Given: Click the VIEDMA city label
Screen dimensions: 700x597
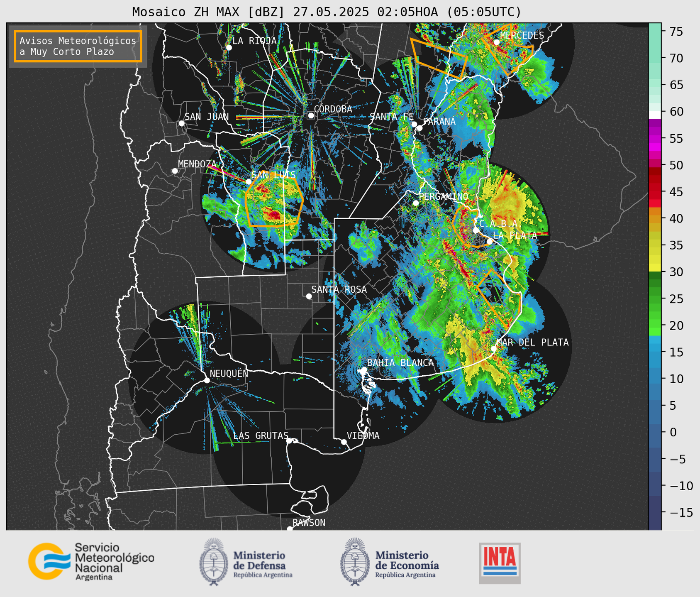Looking at the screenshot, I should pos(363,436).
